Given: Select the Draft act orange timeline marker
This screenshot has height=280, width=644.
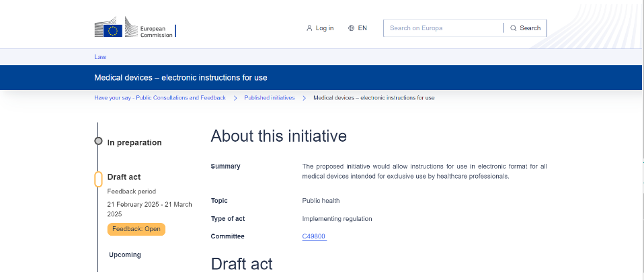Looking at the screenshot, I should (x=98, y=179).
